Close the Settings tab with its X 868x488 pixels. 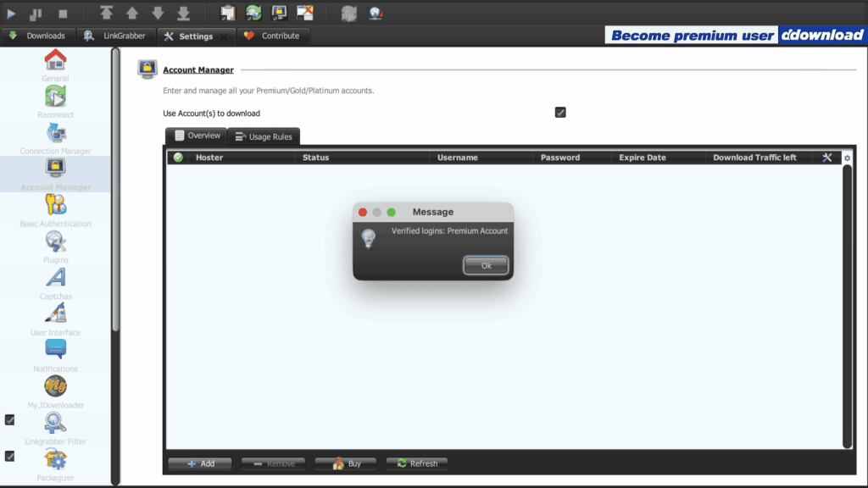[x=224, y=36]
